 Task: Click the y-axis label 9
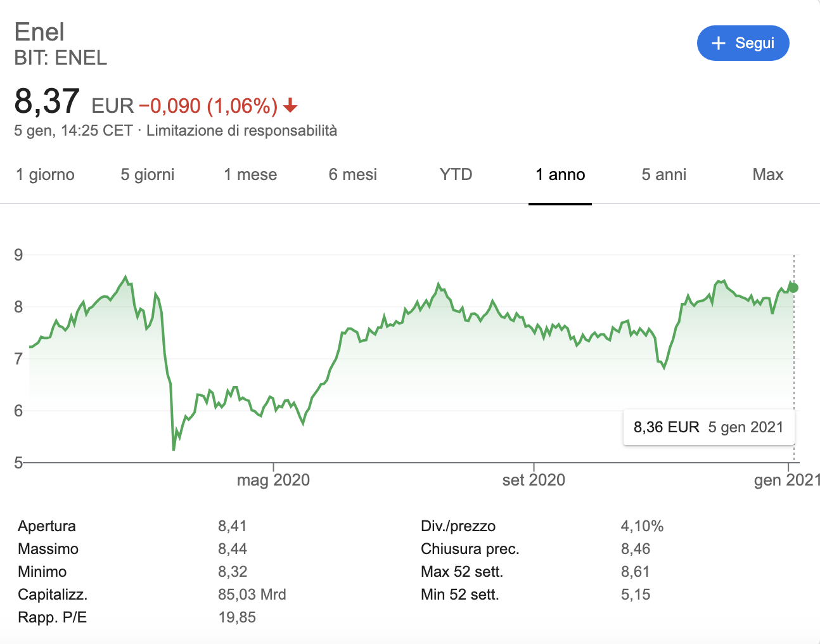pyautogui.click(x=18, y=255)
